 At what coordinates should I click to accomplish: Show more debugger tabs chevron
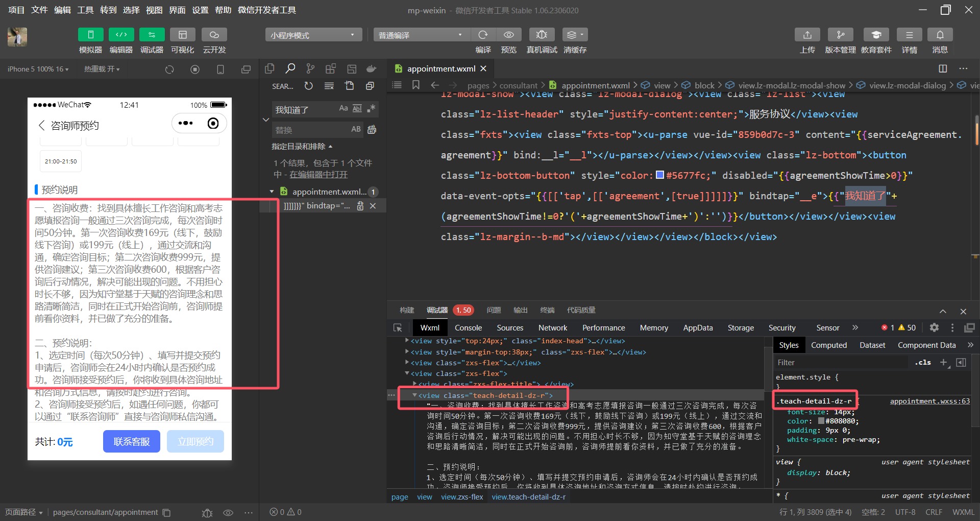click(x=855, y=327)
